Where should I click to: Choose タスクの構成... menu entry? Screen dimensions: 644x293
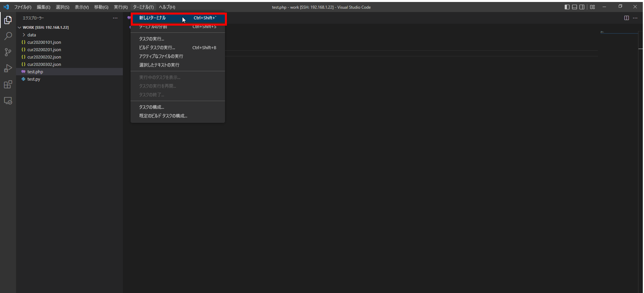pos(178,107)
